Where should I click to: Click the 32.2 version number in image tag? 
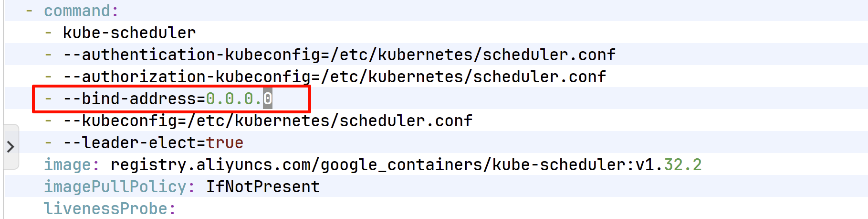683,165
